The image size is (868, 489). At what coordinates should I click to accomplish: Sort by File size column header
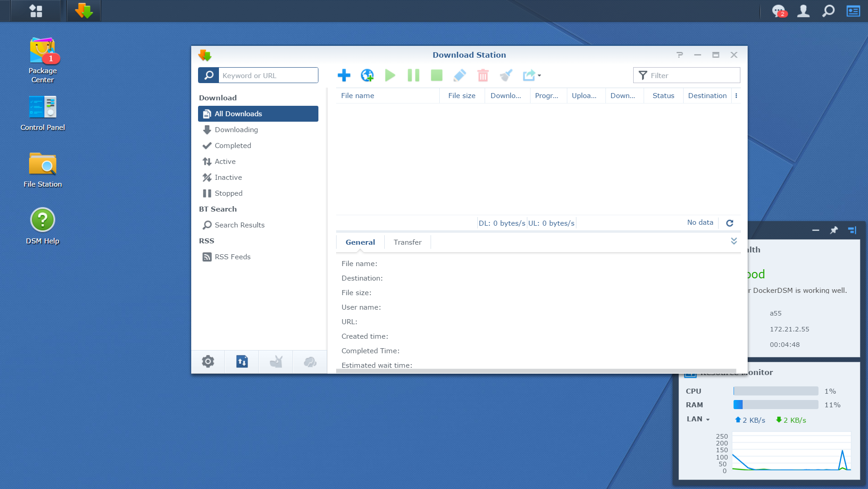462,96
